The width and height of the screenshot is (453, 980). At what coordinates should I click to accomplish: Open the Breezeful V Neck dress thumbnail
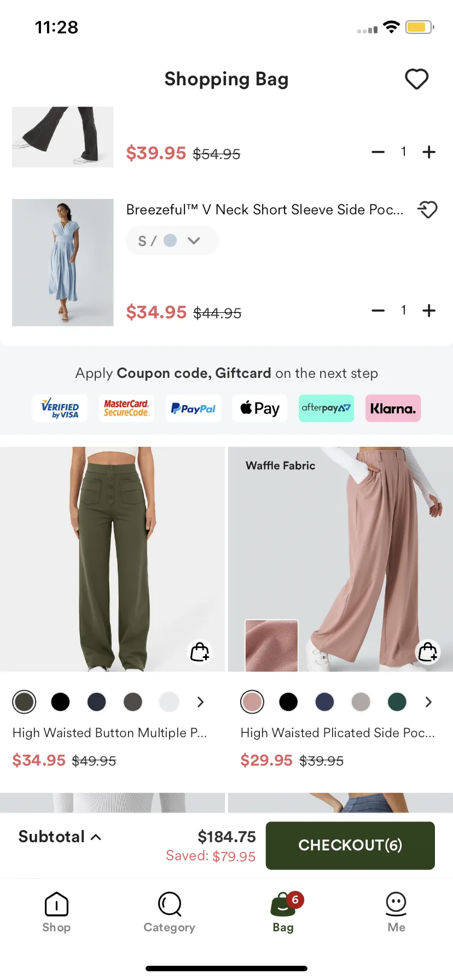[x=63, y=262]
